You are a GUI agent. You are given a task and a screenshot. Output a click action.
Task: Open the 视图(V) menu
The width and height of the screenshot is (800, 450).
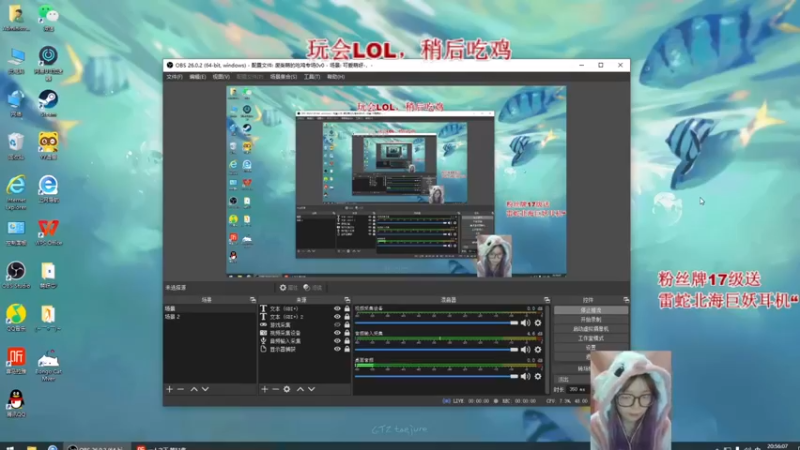(221, 77)
